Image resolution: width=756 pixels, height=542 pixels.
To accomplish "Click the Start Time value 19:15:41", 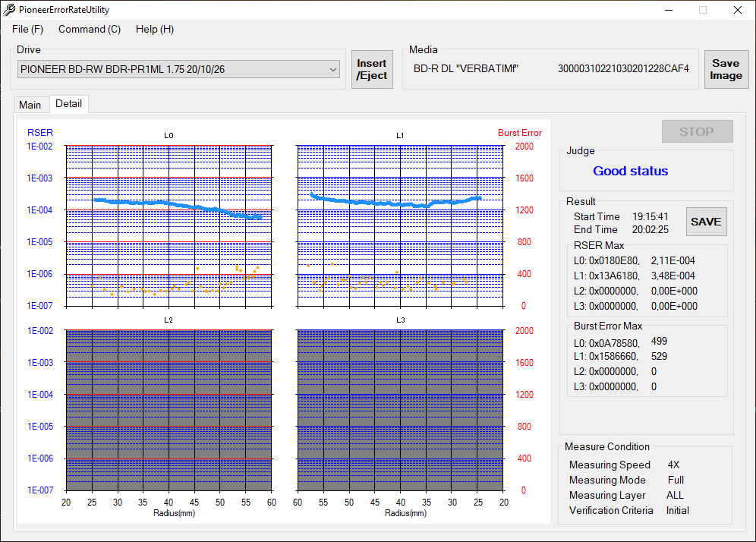I will [x=650, y=216].
